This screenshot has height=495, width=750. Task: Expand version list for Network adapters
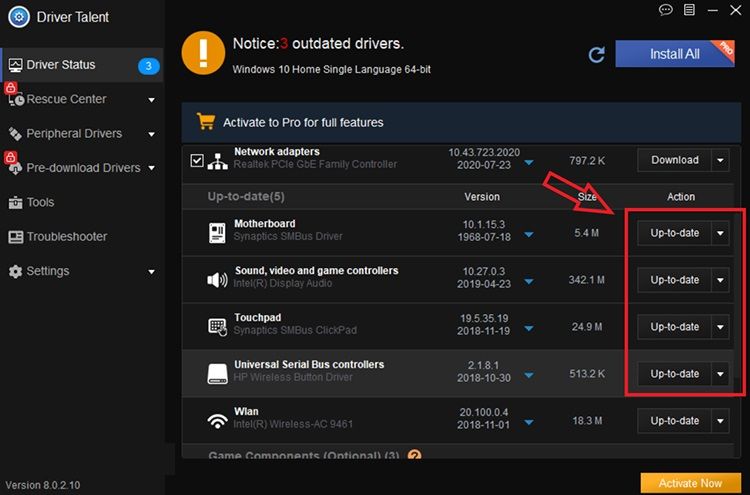coord(529,163)
